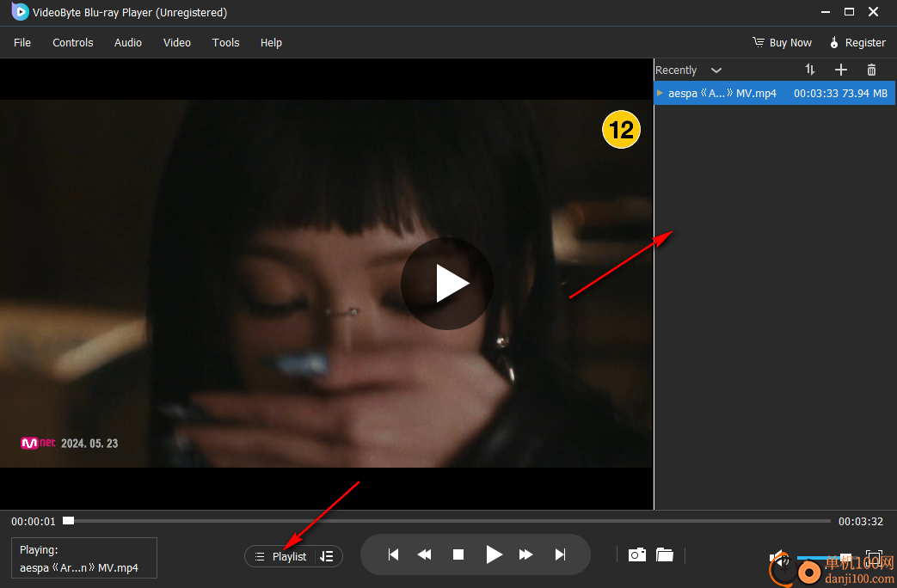Add a file with the plus icon

coord(840,70)
